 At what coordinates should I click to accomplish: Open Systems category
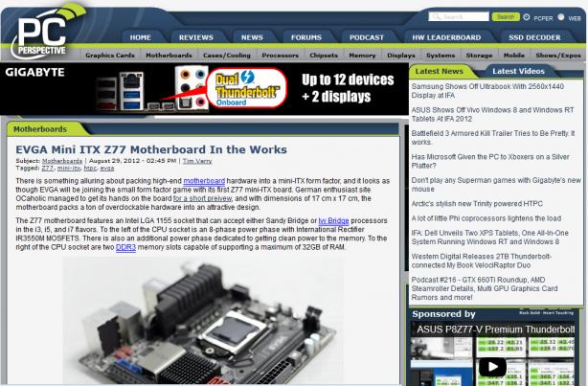(x=441, y=56)
